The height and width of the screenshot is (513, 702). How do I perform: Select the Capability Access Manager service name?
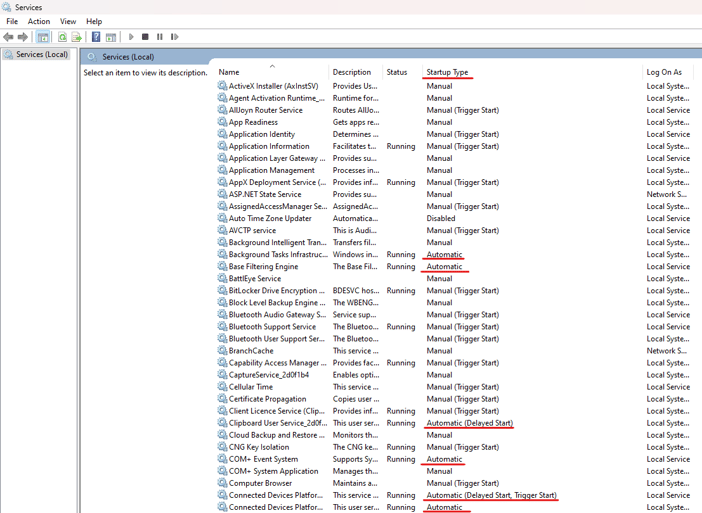pos(278,363)
